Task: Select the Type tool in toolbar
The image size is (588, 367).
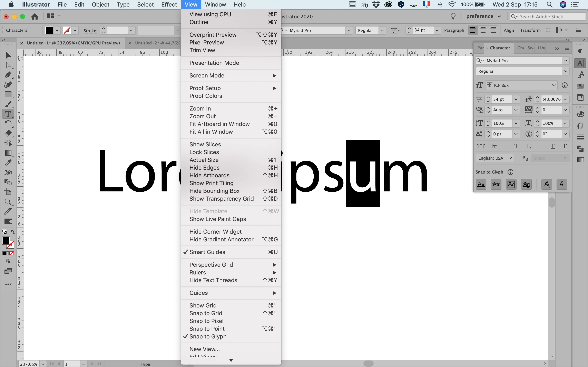Action: [8, 114]
